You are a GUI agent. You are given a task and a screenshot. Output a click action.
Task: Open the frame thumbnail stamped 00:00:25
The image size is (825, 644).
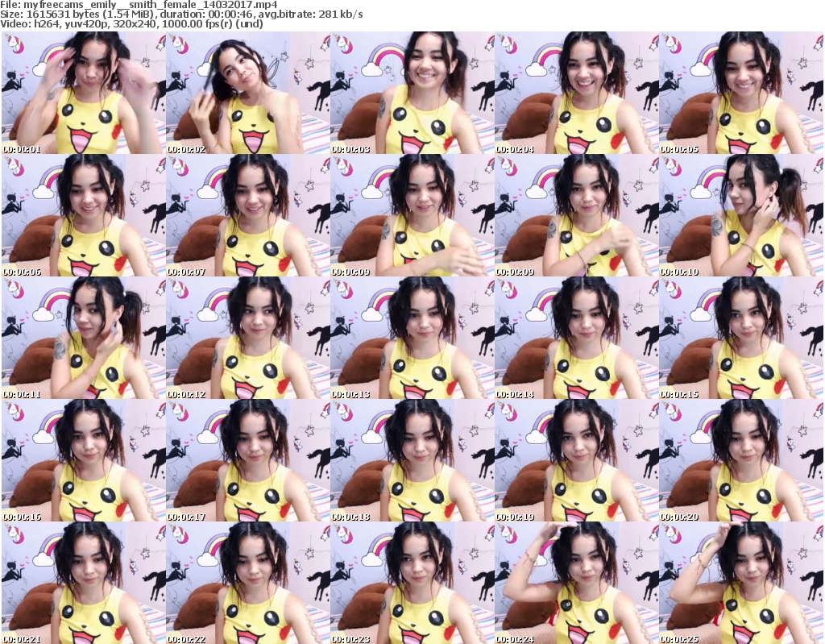click(x=741, y=583)
